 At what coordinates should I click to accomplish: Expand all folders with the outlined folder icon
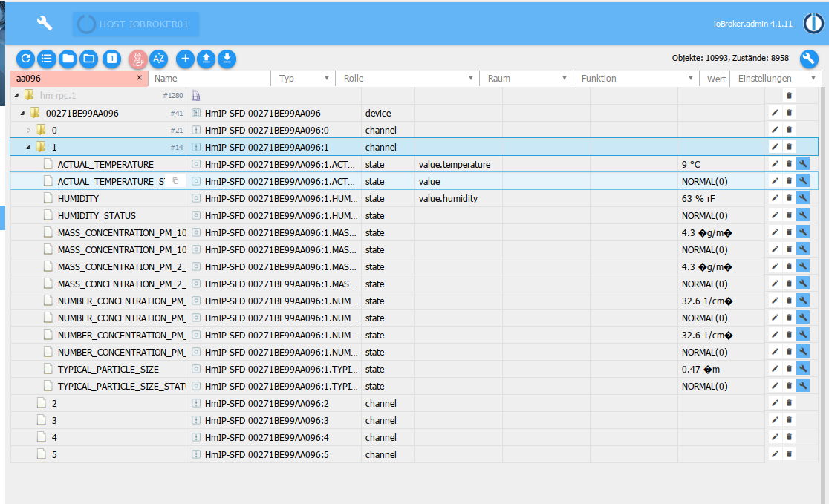pos(89,59)
